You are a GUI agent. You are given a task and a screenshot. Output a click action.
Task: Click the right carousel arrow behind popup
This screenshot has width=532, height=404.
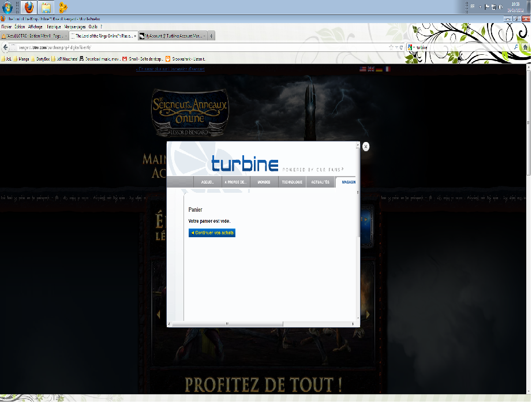(x=368, y=315)
